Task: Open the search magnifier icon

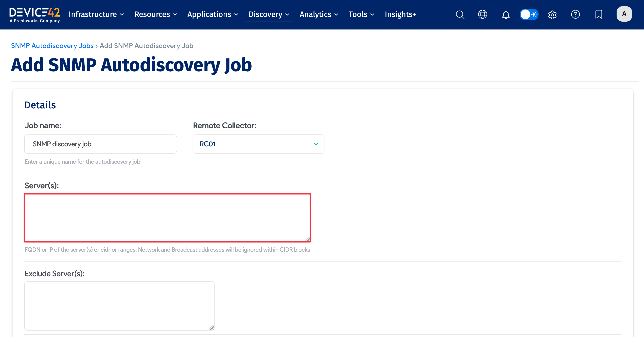Action: 460,15
